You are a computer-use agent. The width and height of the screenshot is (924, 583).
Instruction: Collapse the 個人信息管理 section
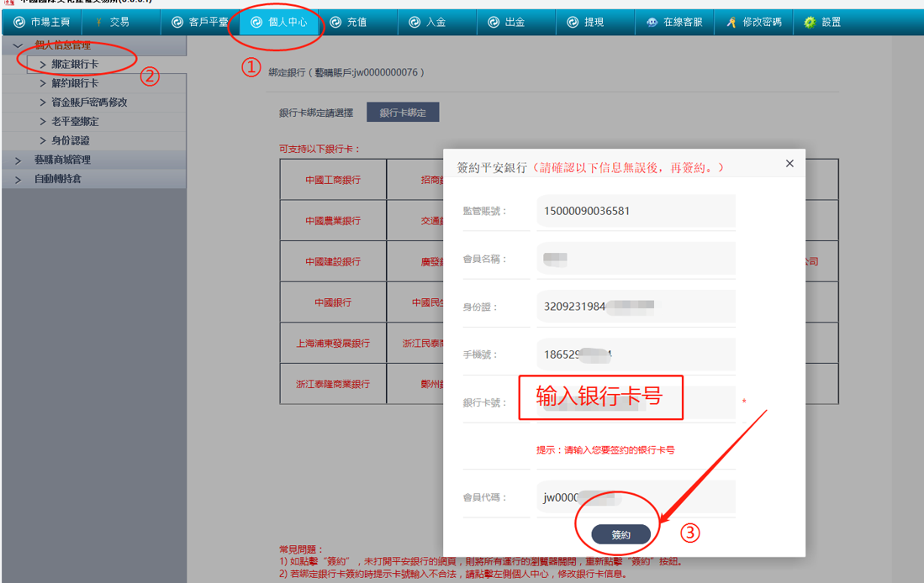pos(94,45)
